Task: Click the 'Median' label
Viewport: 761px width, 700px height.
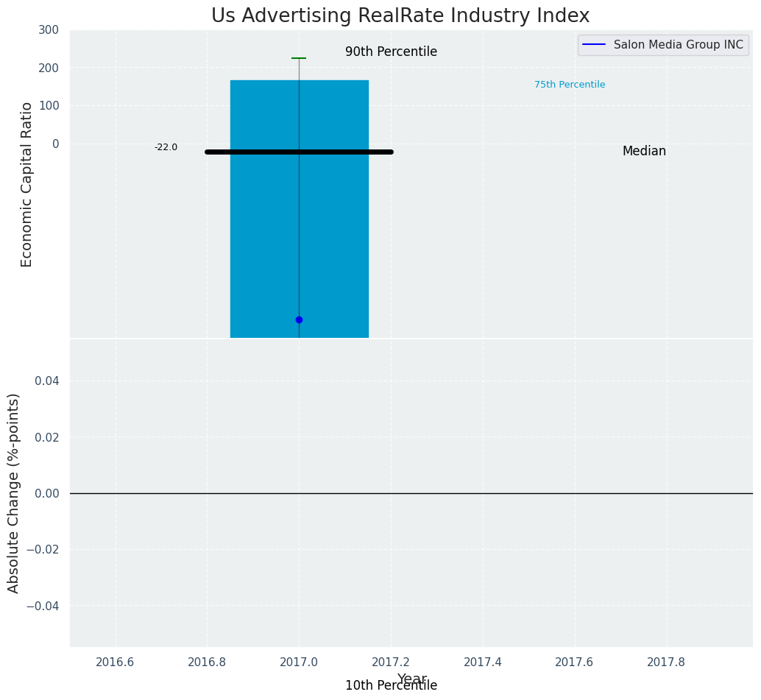Action: coord(644,151)
